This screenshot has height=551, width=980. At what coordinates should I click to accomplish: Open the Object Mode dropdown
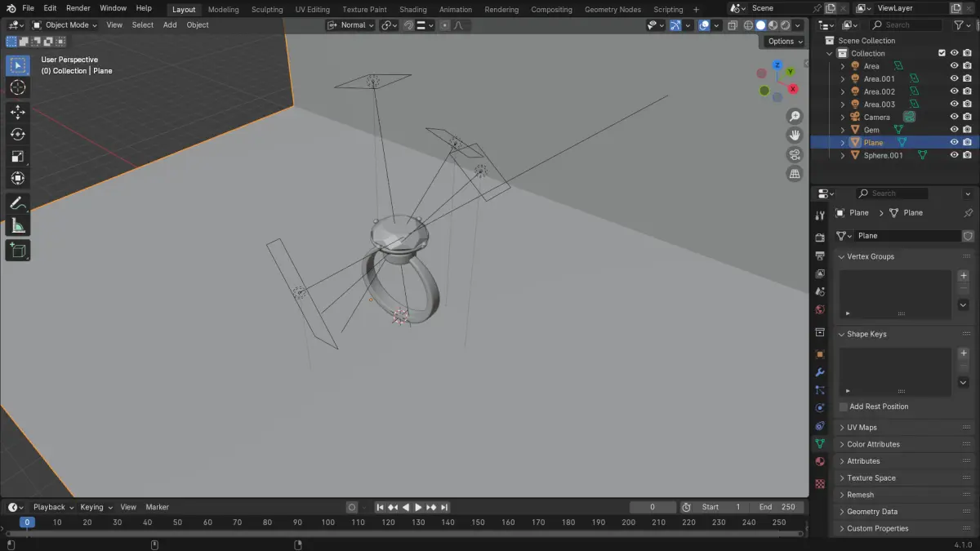(65, 25)
